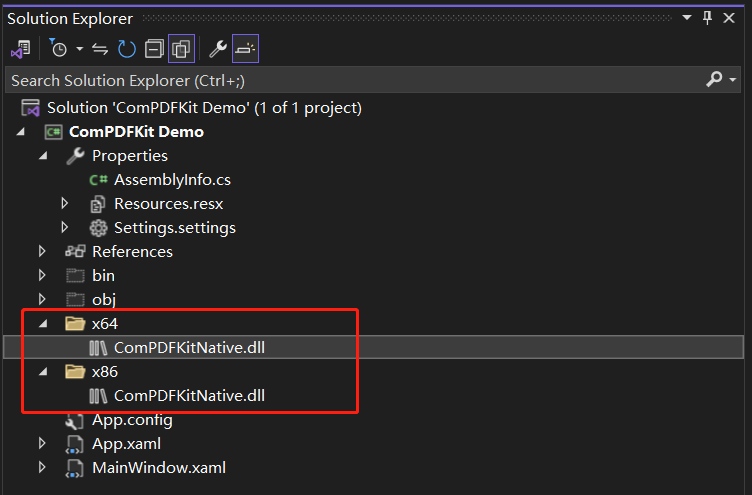
Task: Select the bin folder
Action: 103,276
